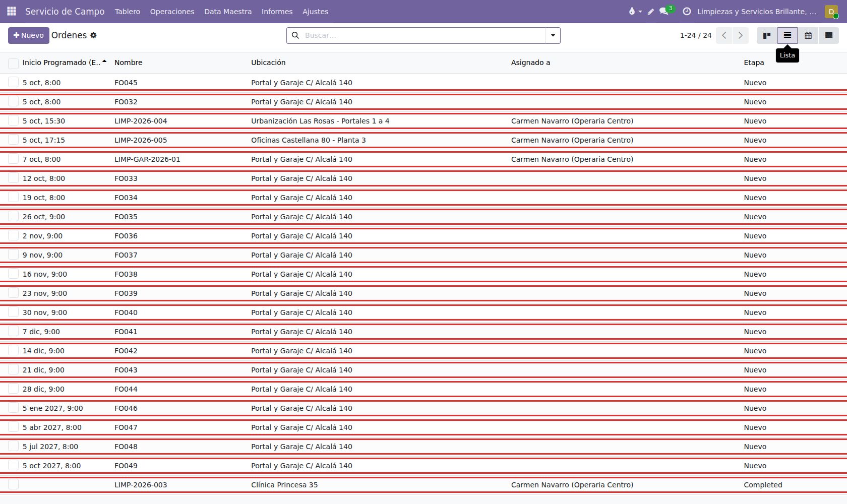847x504 pixels.
Task: Click the Ordenes settings gear icon
Action: tap(93, 35)
